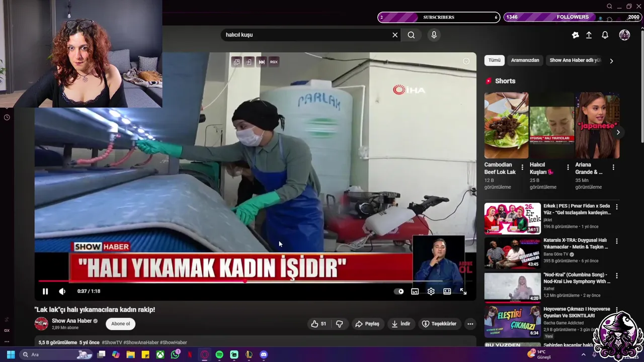The height and width of the screenshot is (362, 644).
Task: Click the upload arrow icon in header
Action: 589,35
